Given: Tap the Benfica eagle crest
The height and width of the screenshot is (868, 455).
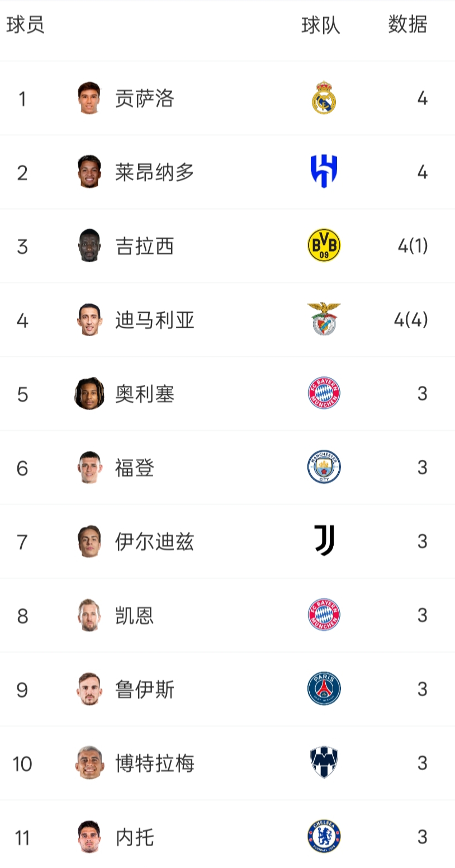Looking at the screenshot, I should coord(324,319).
